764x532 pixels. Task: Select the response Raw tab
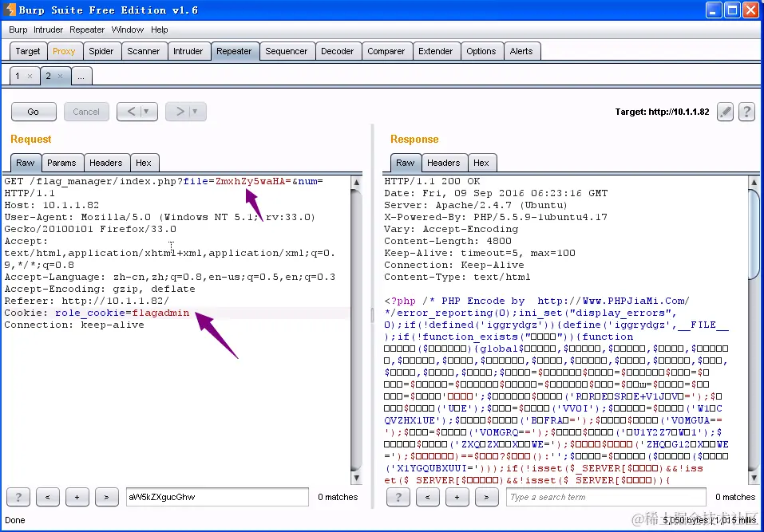point(406,163)
